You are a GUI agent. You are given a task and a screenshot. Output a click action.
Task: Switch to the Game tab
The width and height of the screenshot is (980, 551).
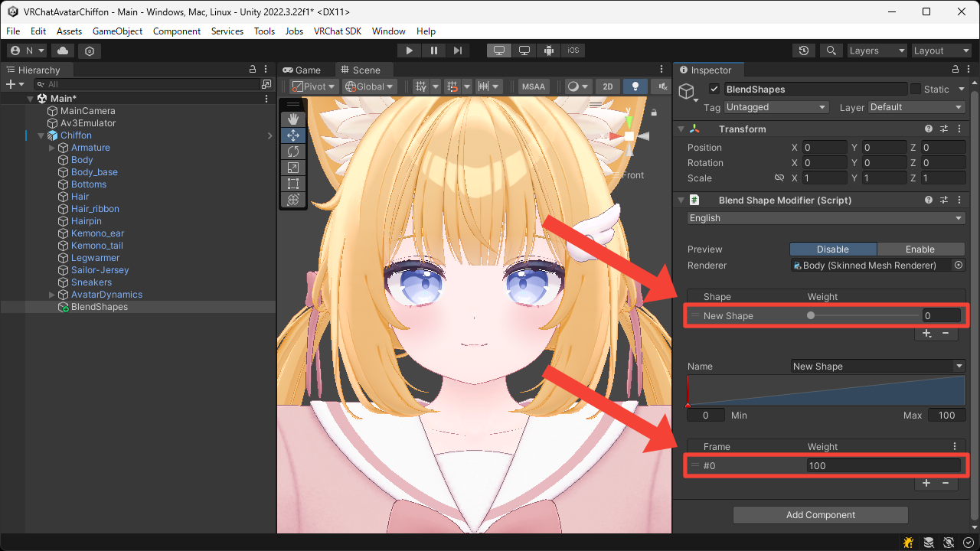(302, 70)
